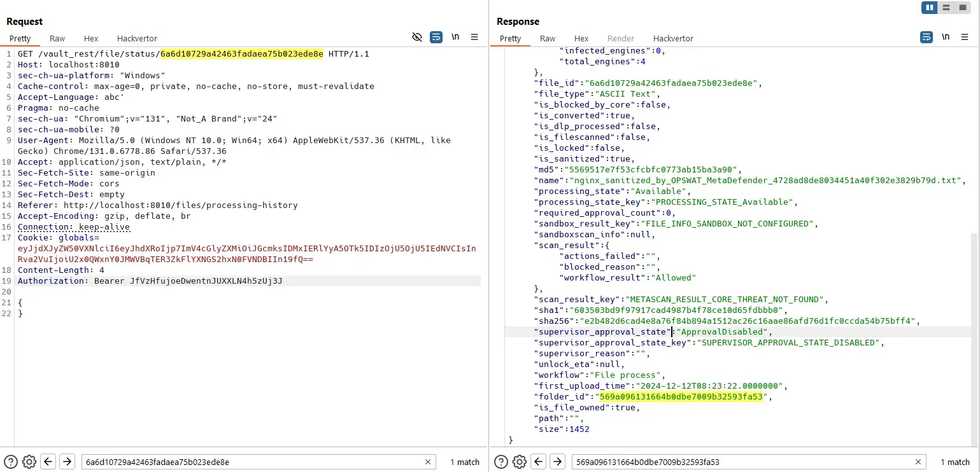The image size is (980, 472).
Task: Switch to Request Hex tab
Action: tap(91, 39)
